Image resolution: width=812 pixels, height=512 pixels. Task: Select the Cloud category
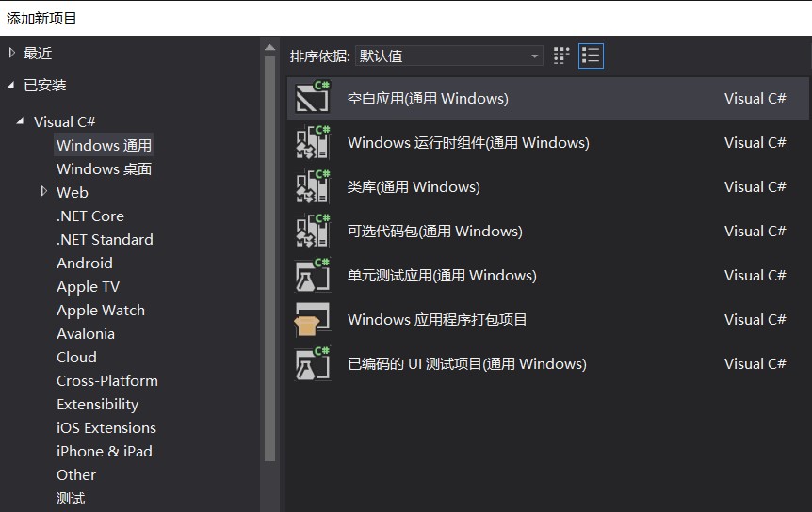[x=76, y=357]
